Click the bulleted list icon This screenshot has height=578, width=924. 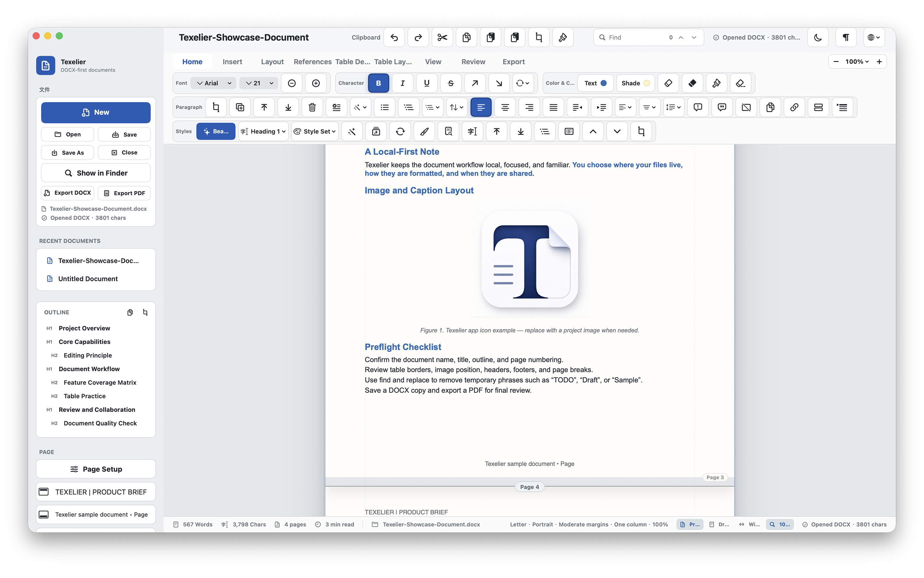(x=384, y=108)
